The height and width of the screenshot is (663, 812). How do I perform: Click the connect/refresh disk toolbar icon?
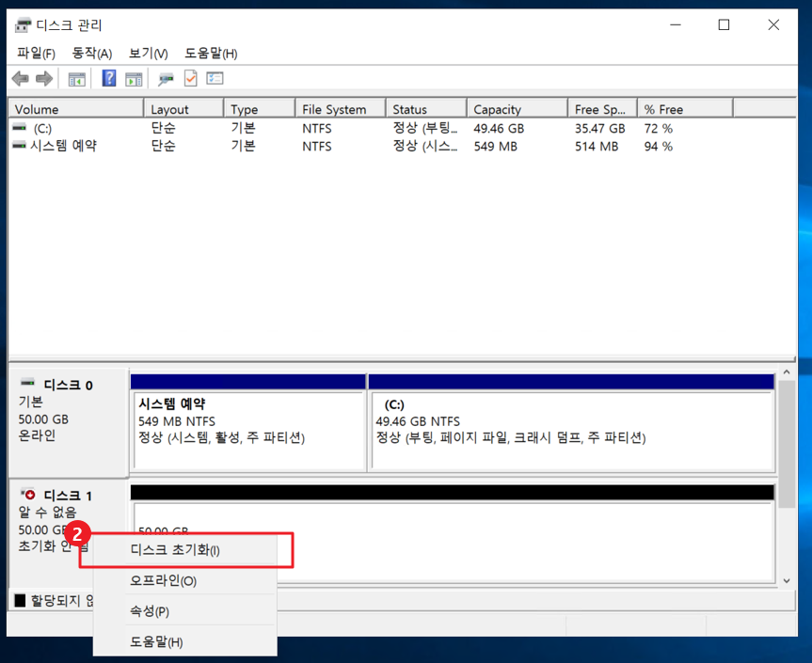[166, 79]
